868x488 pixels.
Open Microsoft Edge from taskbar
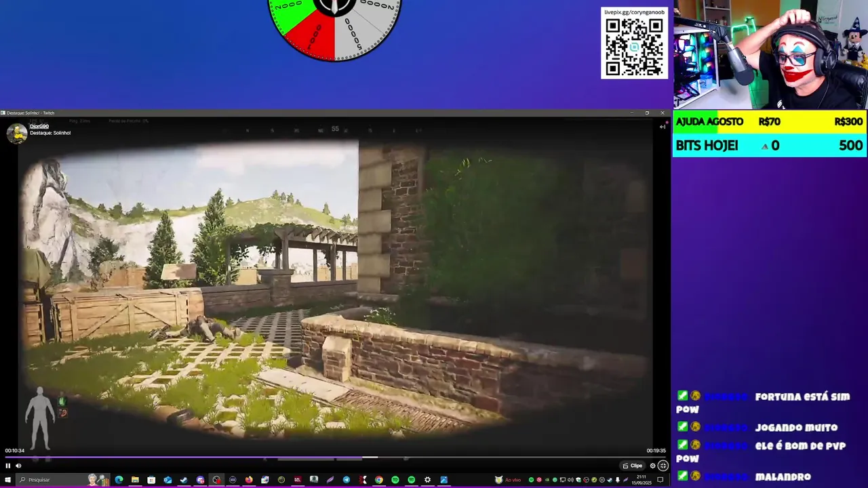(x=119, y=480)
